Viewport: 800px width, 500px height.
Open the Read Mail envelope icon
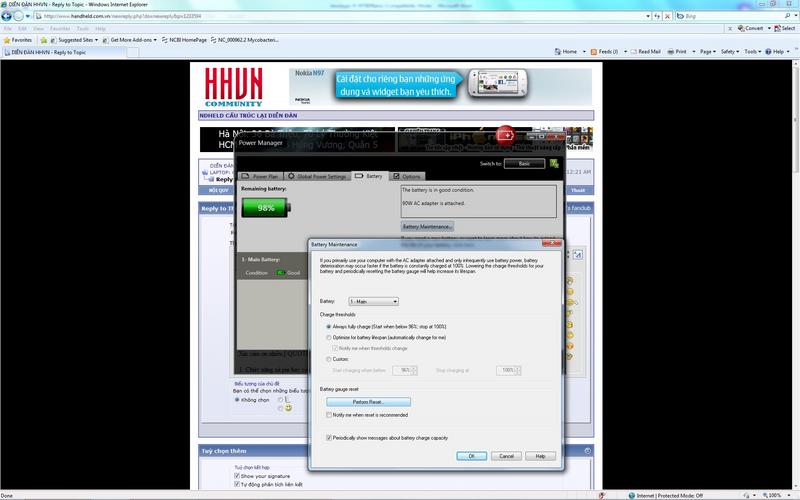[631, 51]
